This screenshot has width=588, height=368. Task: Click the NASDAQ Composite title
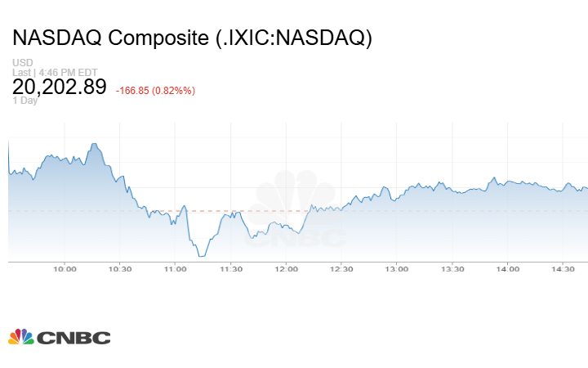tap(192, 38)
